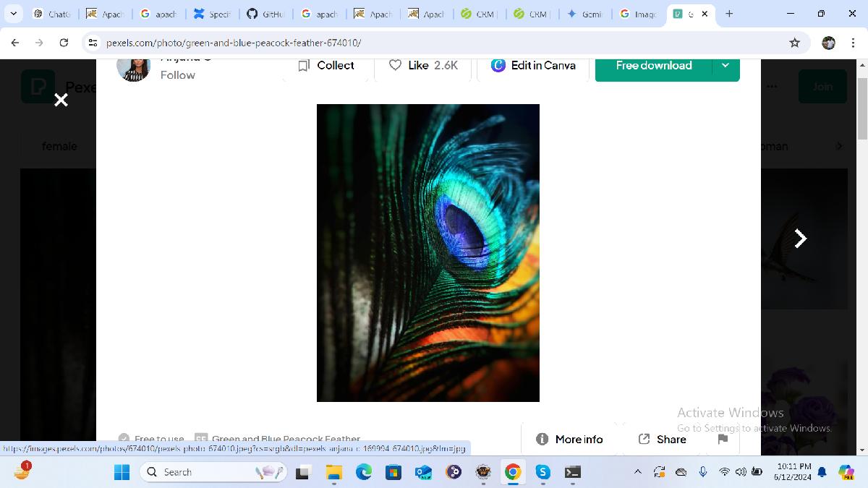Expand download size options arrow
868x488 pixels.
point(726,66)
